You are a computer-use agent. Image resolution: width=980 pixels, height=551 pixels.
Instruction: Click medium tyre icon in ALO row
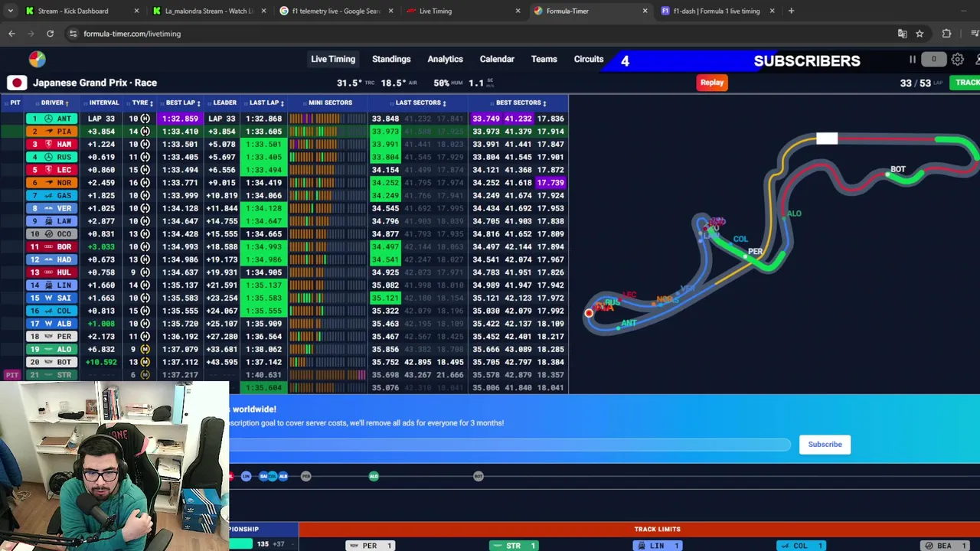click(x=145, y=349)
